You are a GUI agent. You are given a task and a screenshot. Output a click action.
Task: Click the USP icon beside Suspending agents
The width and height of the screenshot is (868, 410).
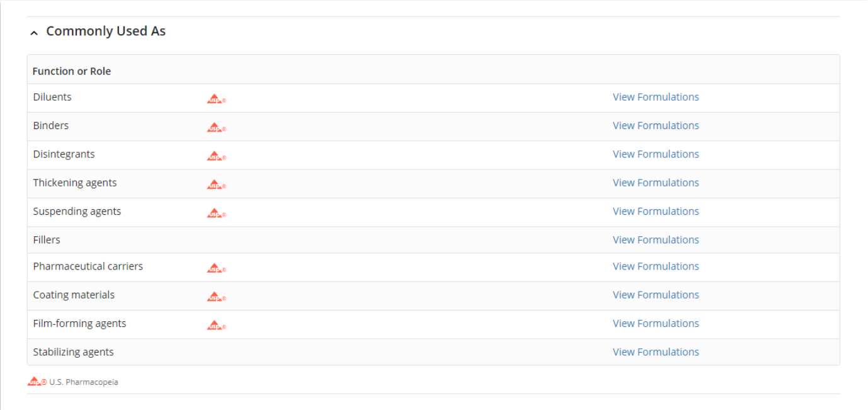216,213
